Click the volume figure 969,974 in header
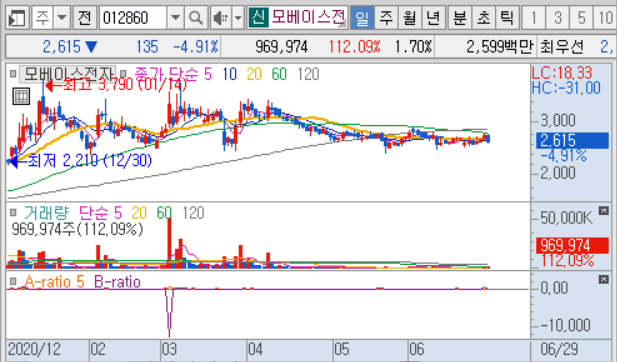Screen dimensions: 617x362 (x=281, y=47)
